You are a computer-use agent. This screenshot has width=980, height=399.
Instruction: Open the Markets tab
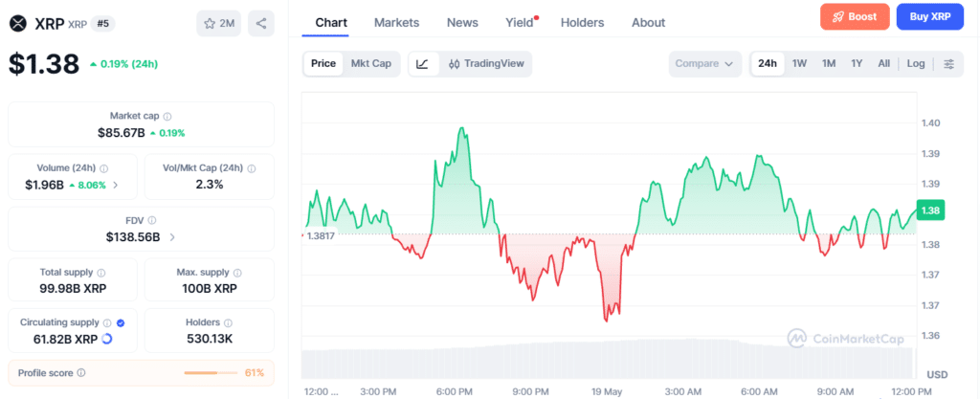tap(396, 23)
